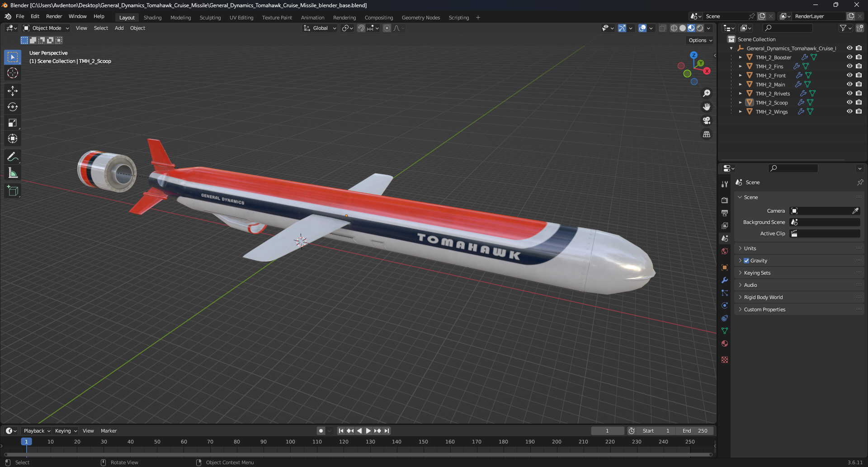The width and height of the screenshot is (868, 467).
Task: Expand TMH_2_Rivets in outliner
Action: pyautogui.click(x=740, y=94)
